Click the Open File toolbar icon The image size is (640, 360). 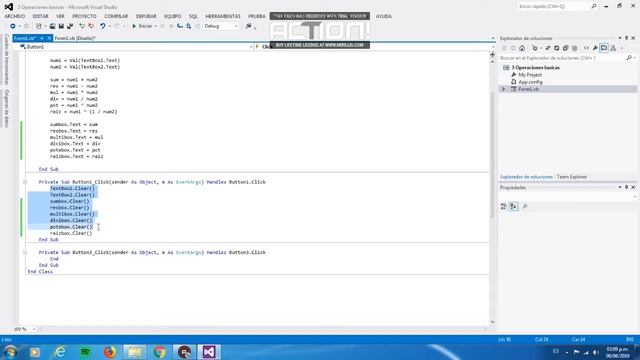pyautogui.click(x=52, y=26)
